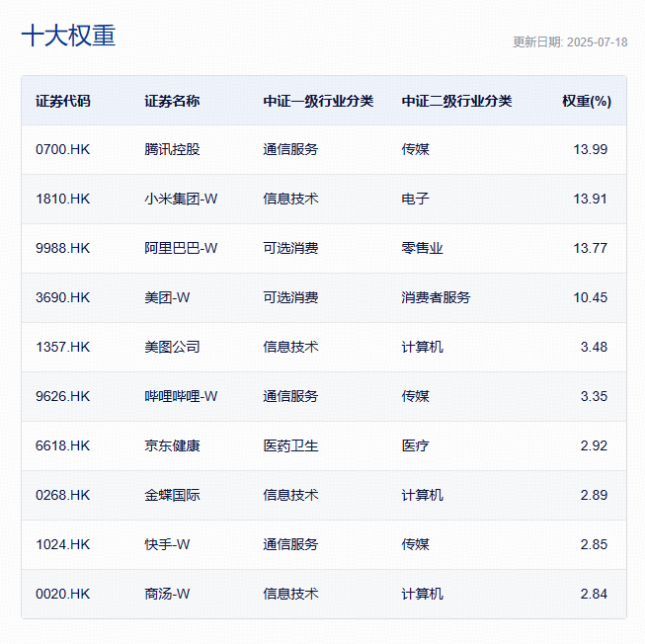Select the 哔哩哔哩-W name cell
This screenshot has height=644, width=645.
pos(181,396)
